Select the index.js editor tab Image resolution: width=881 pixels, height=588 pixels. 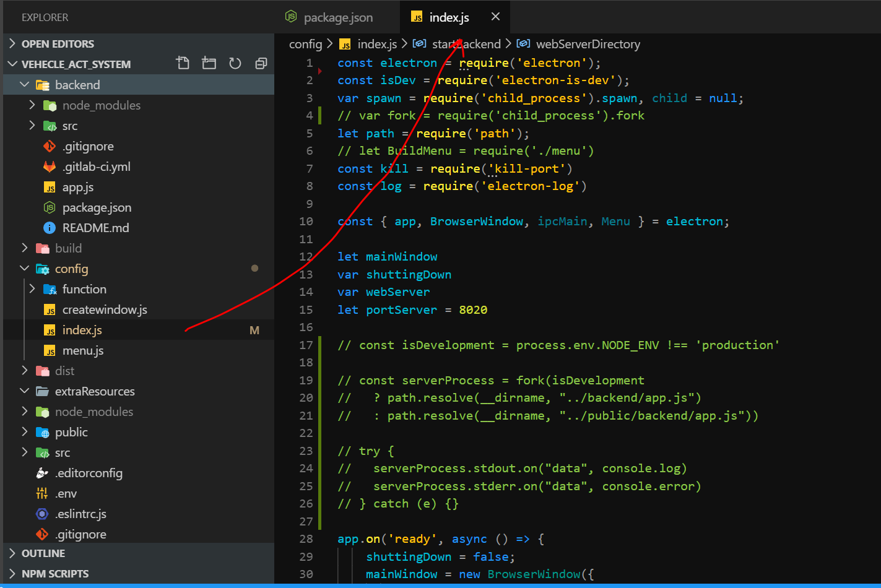tap(449, 17)
